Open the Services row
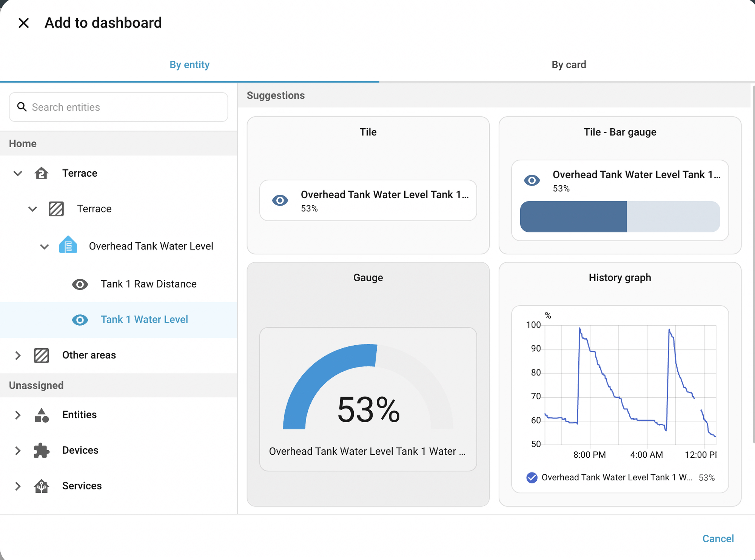 (119, 486)
